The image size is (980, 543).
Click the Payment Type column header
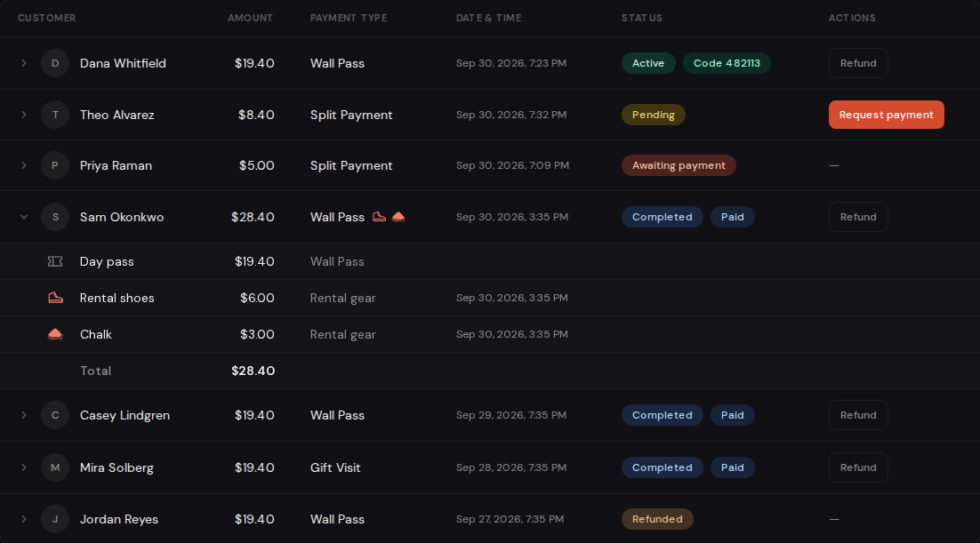pos(349,18)
